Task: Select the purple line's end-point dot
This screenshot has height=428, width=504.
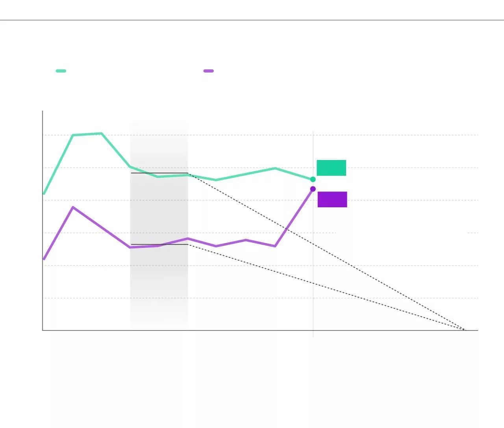Action: [x=313, y=189]
